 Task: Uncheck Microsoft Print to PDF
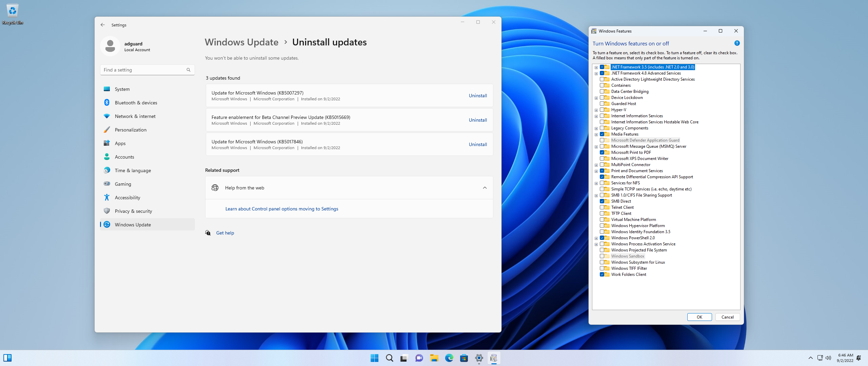point(602,152)
